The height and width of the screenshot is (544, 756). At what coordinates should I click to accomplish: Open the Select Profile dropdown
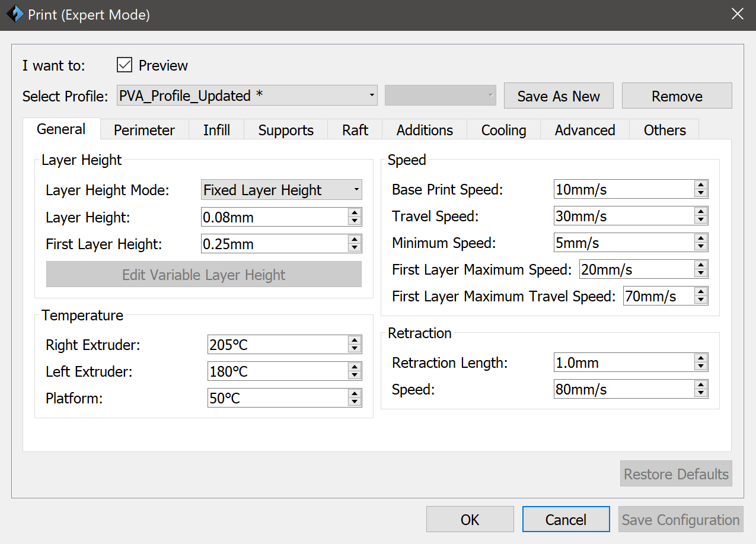click(247, 96)
